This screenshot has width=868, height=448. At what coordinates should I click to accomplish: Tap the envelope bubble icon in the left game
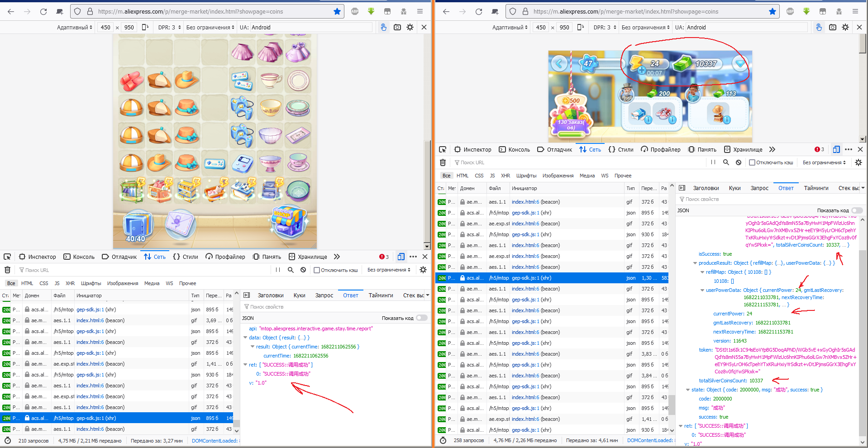180,224
